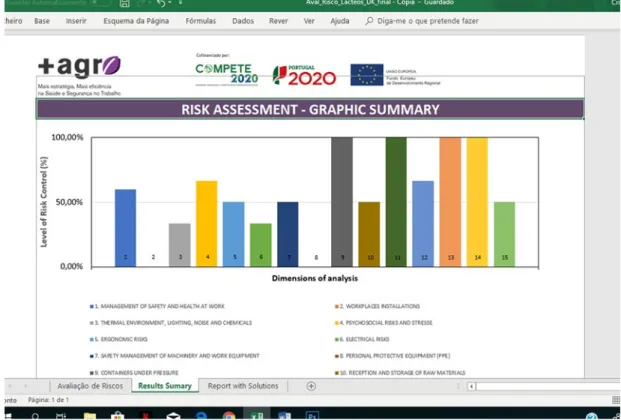Click the magnifier icon beside Diga-me
621x420 pixels.
point(369,21)
